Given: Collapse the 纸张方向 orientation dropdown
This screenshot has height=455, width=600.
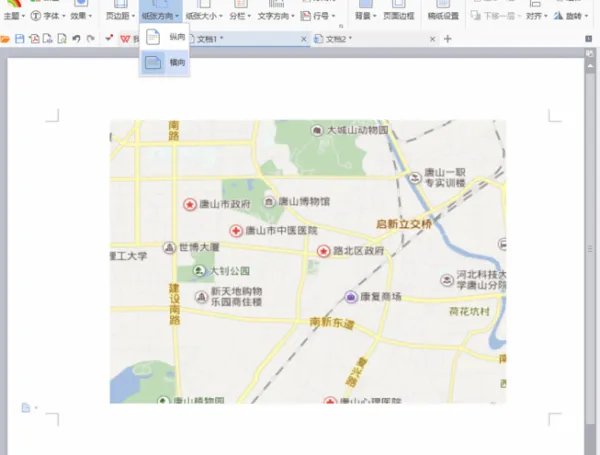Looking at the screenshot, I should (x=160, y=16).
